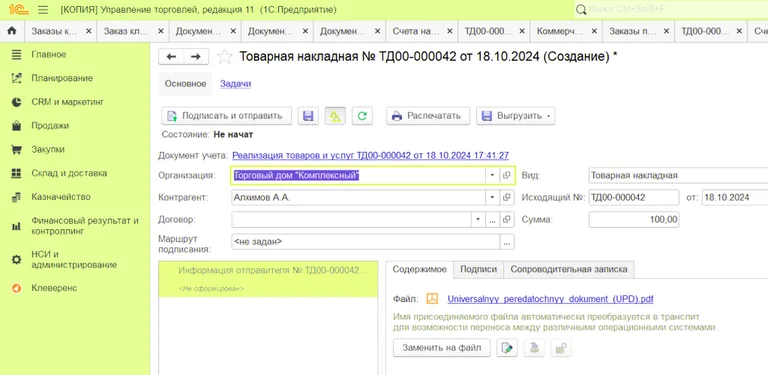Click Подписать и отправить button

coord(226,116)
